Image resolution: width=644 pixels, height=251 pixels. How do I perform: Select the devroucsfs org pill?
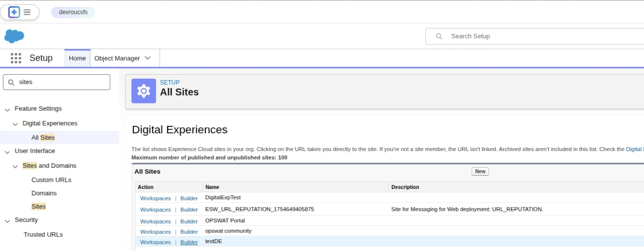click(x=73, y=12)
